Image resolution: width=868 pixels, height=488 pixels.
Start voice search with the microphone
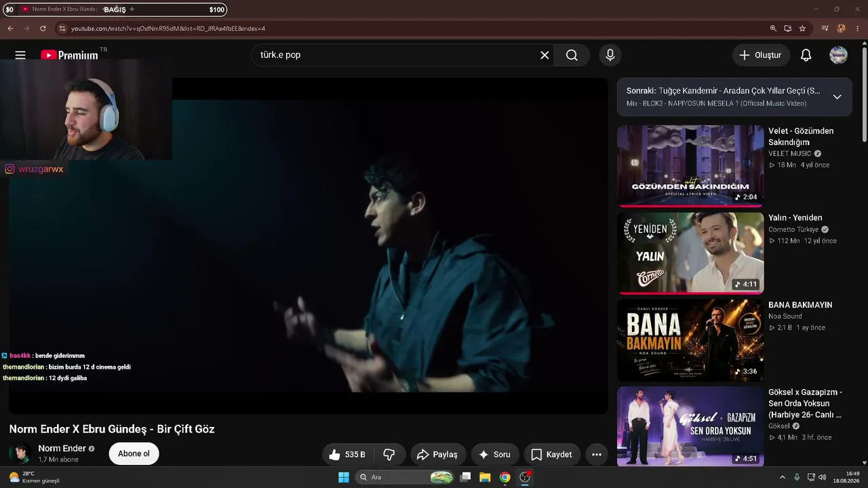pos(610,55)
